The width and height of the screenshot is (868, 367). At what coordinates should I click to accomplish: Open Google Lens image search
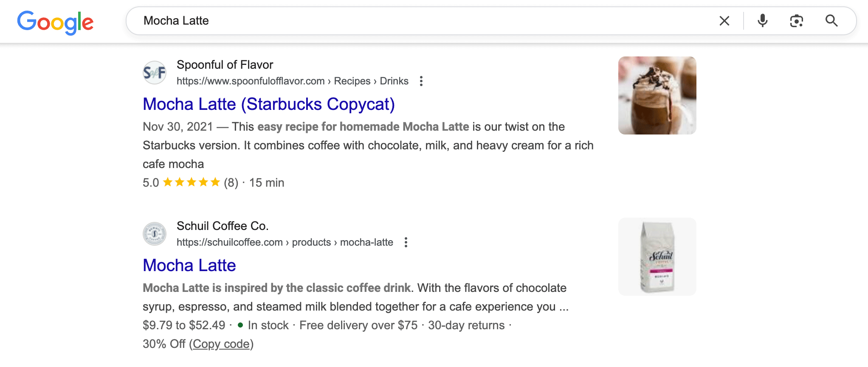pyautogui.click(x=796, y=21)
